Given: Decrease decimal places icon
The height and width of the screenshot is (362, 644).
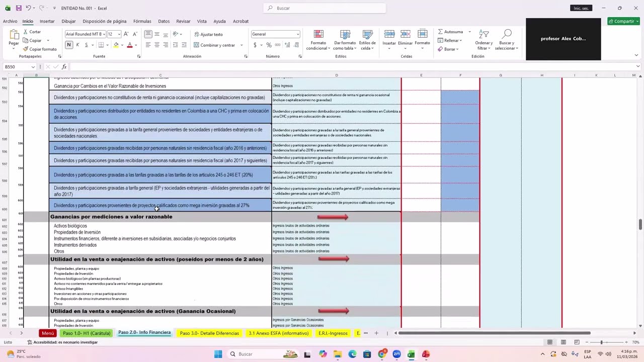Looking at the screenshot, I should point(295,45).
